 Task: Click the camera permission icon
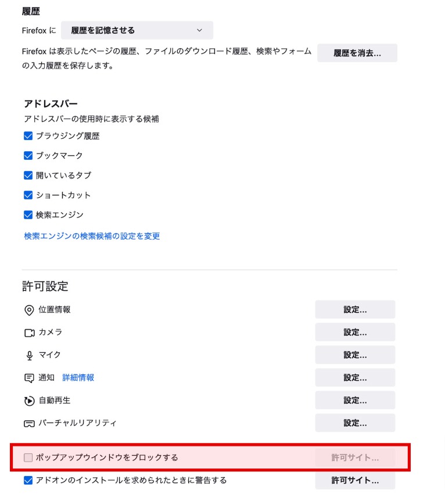(x=29, y=333)
